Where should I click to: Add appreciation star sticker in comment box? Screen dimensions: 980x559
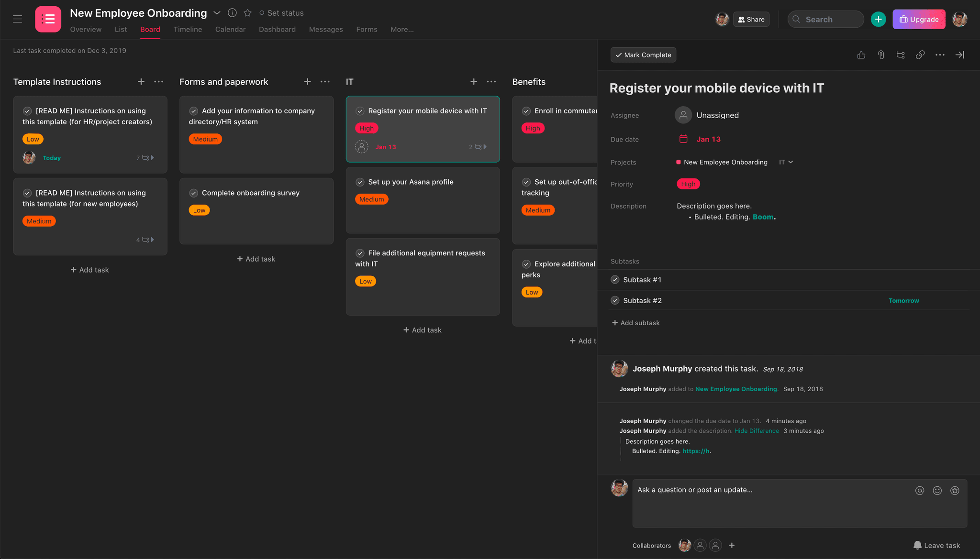pos(955,491)
